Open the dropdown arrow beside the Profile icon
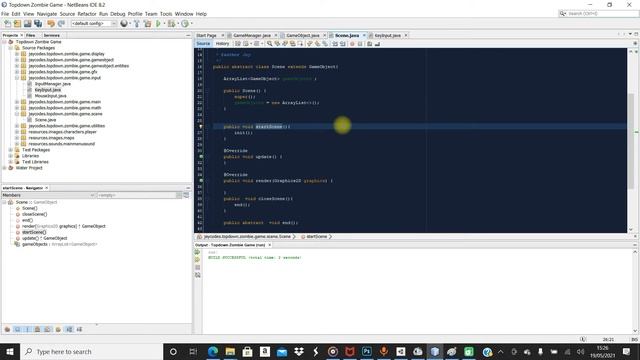Image resolution: width=640 pixels, height=360 pixels. pyautogui.click(x=192, y=24)
